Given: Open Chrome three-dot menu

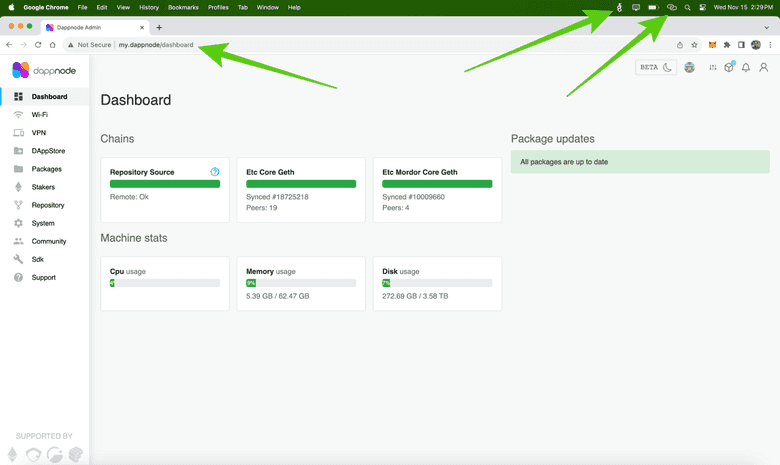Looking at the screenshot, I should 768,45.
